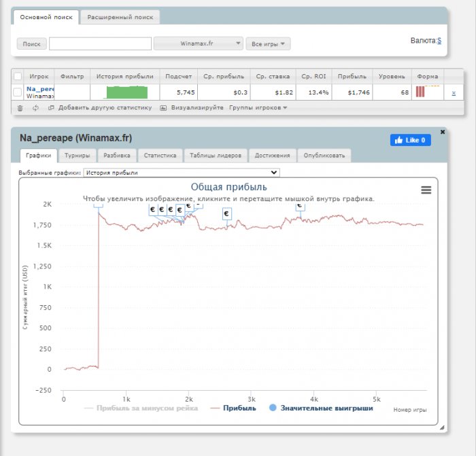Viewport: 476px width, 456px height.
Task: Close the Na_pereape chart panel
Action: coord(443,132)
